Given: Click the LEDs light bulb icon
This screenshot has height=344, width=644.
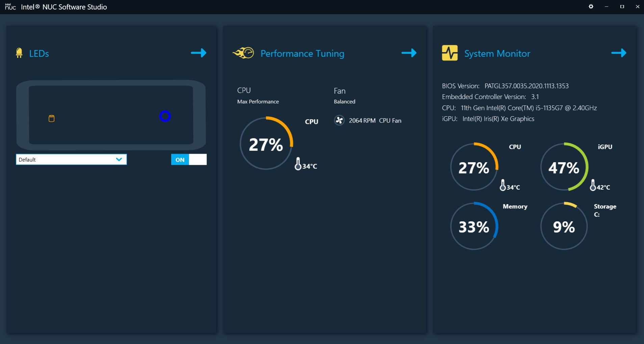Looking at the screenshot, I should 19,53.
